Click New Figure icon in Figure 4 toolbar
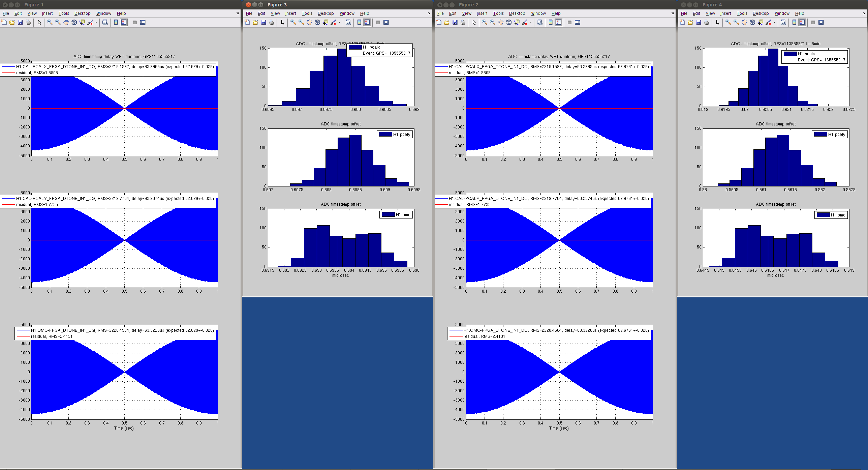868x470 pixels. point(682,22)
